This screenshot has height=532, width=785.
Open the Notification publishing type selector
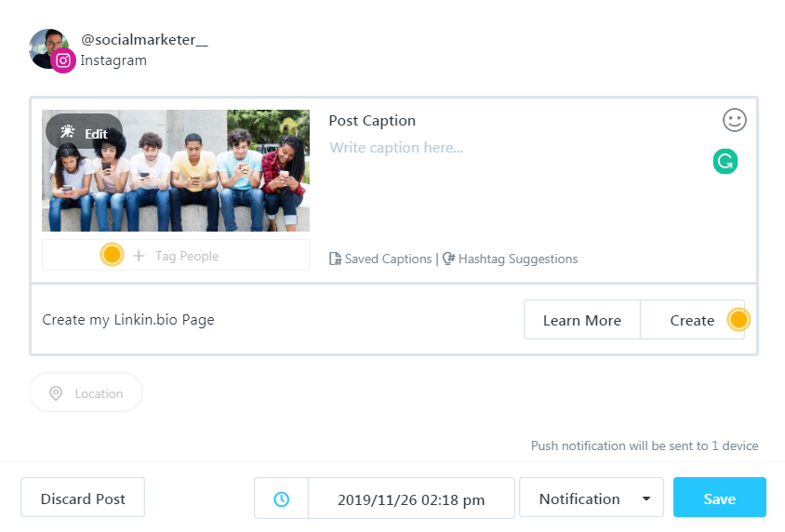[580, 499]
